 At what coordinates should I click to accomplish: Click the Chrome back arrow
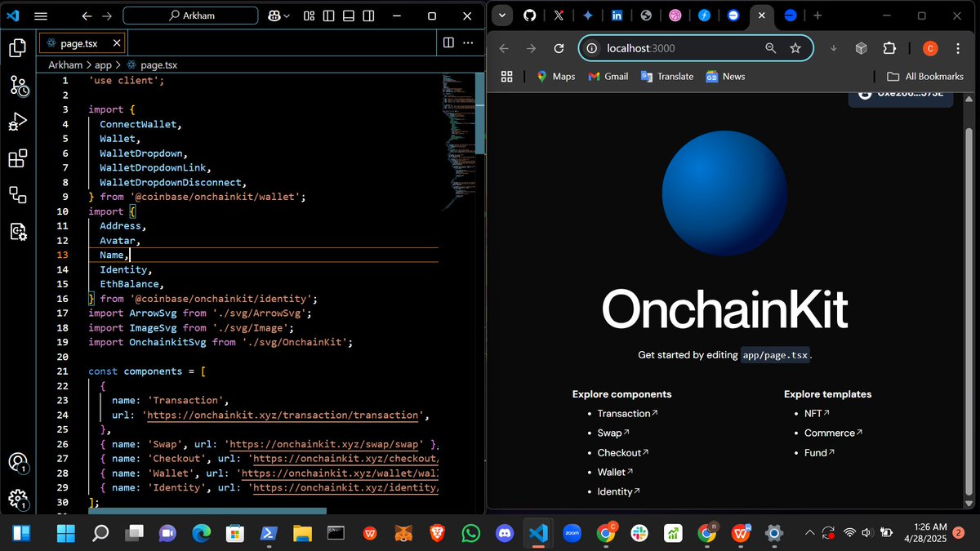click(x=504, y=48)
